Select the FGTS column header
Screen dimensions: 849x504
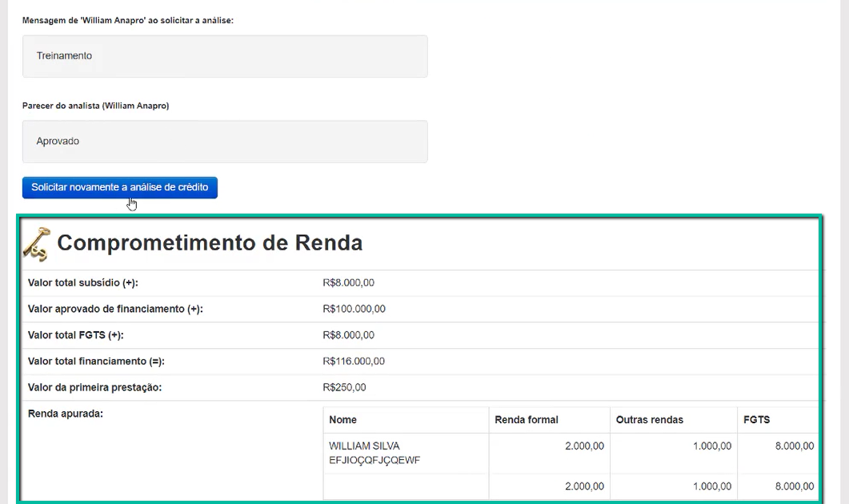click(x=756, y=420)
